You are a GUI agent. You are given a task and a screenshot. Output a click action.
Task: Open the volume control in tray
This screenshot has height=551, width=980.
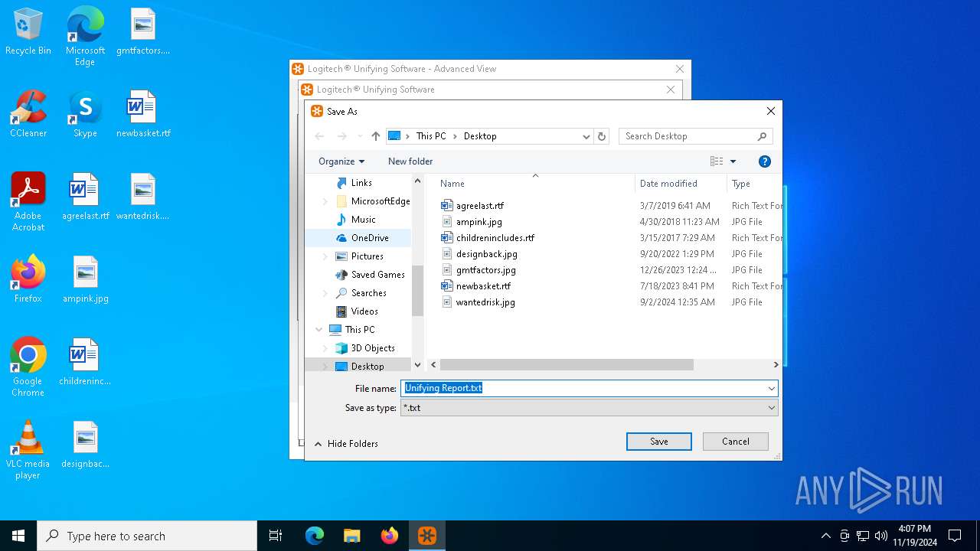coord(881,536)
